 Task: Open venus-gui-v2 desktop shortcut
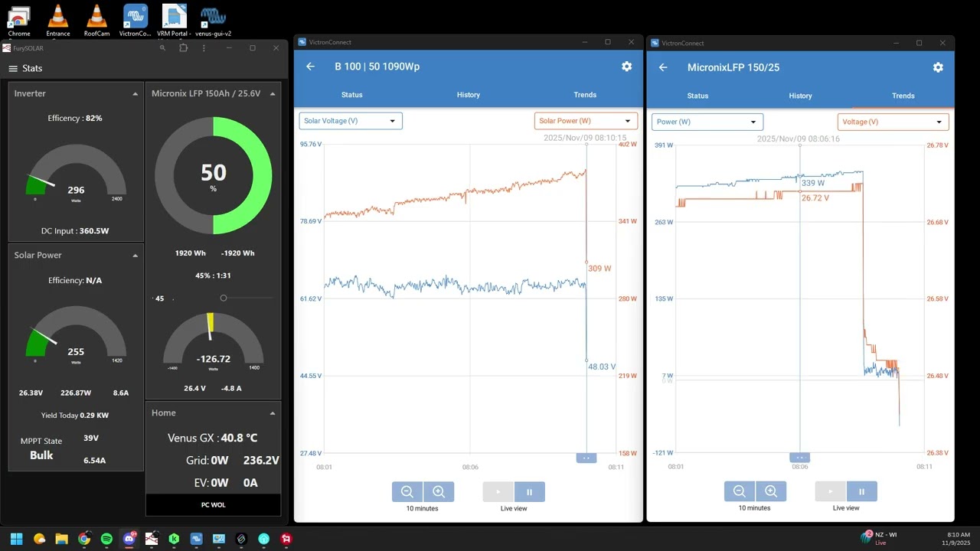[213, 21]
